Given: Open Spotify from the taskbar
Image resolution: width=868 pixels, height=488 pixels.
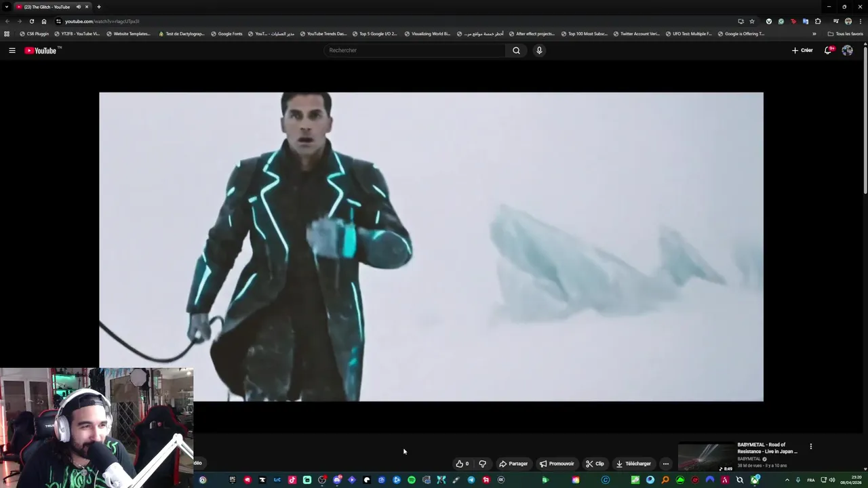Looking at the screenshot, I should (x=412, y=480).
